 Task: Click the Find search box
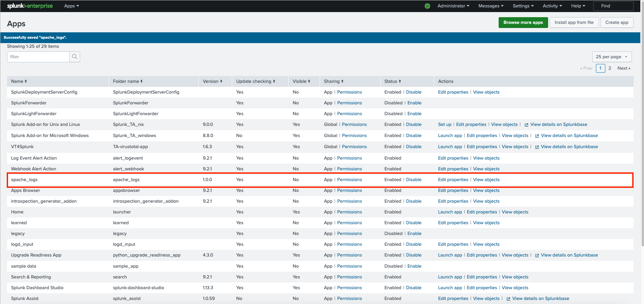point(613,6)
